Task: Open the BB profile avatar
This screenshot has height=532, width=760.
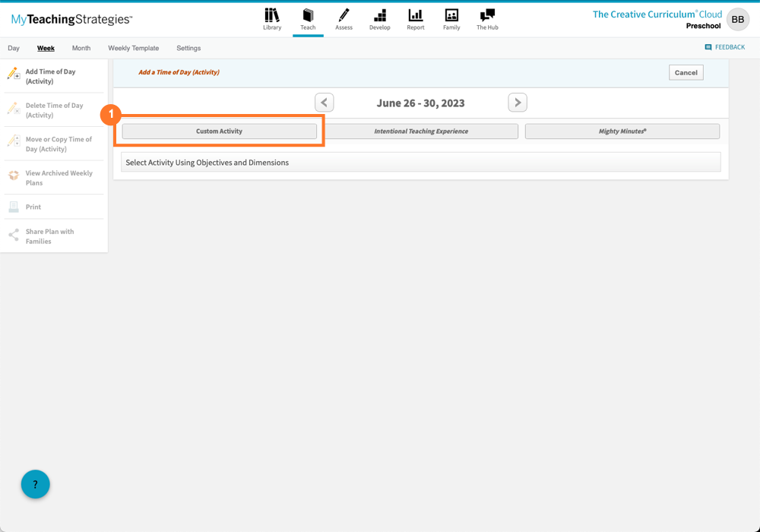Action: (x=736, y=19)
